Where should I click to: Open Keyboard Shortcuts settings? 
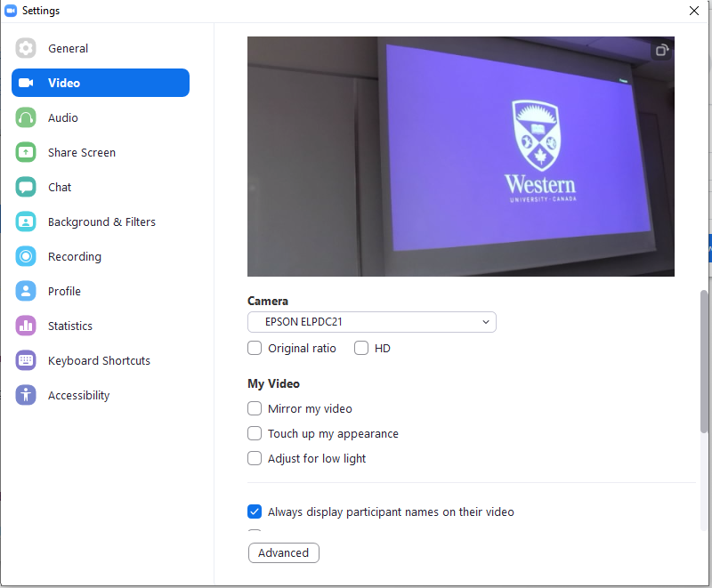coord(101,360)
